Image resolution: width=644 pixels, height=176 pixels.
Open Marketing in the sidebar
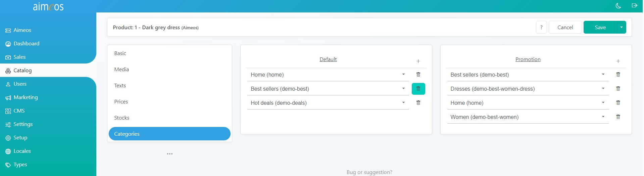26,97
